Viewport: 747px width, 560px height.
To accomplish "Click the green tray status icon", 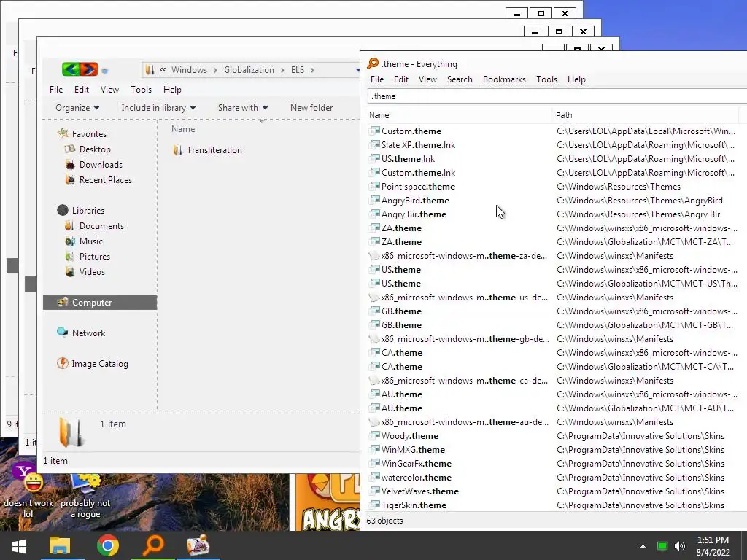I will tap(662, 546).
